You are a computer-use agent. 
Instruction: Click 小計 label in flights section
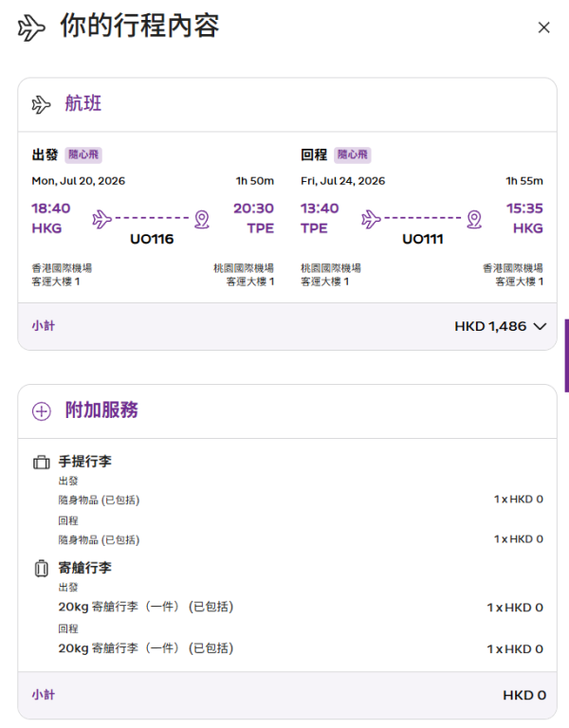tap(44, 326)
